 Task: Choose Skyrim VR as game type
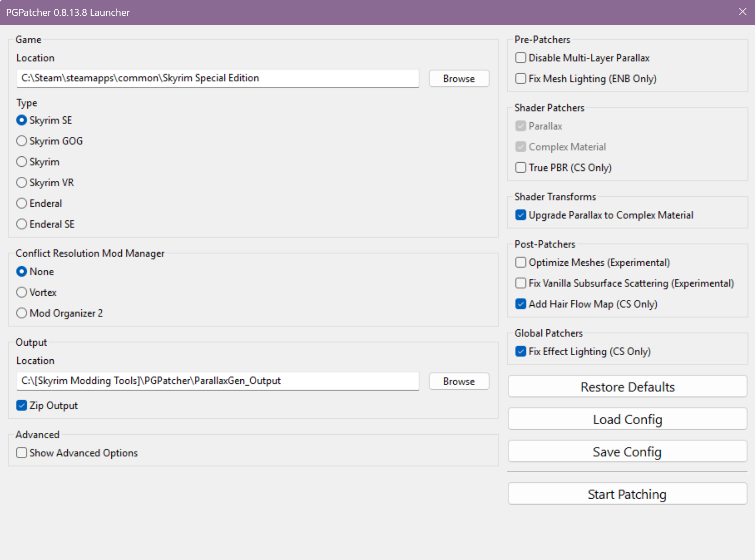(x=22, y=183)
